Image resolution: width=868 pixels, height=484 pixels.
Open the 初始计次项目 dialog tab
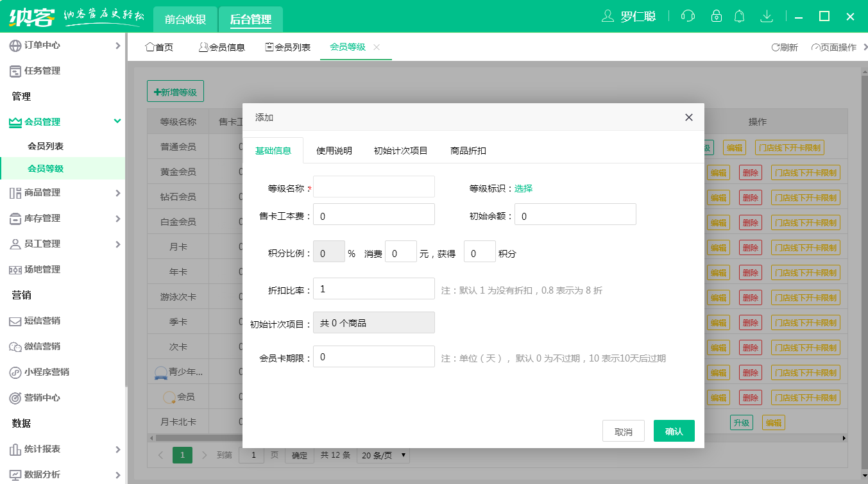click(401, 151)
